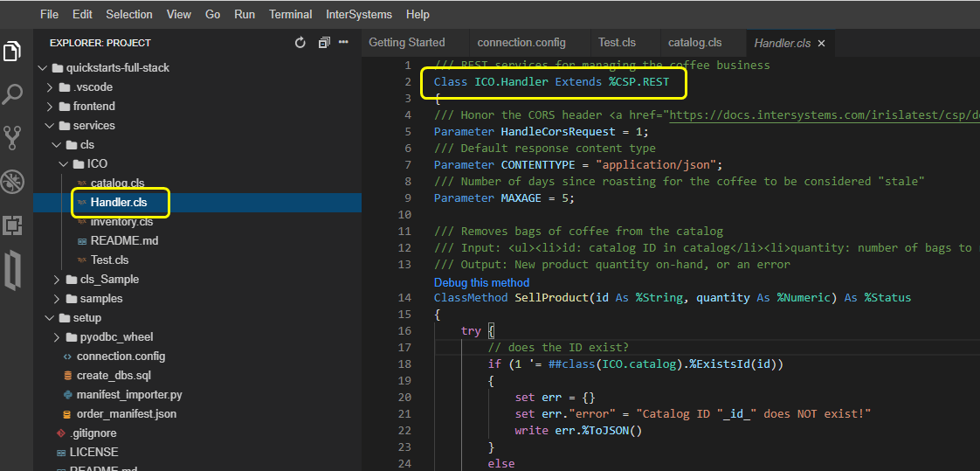Switch to the connection.config tab
Image resolution: width=980 pixels, height=471 pixels.
coord(521,43)
